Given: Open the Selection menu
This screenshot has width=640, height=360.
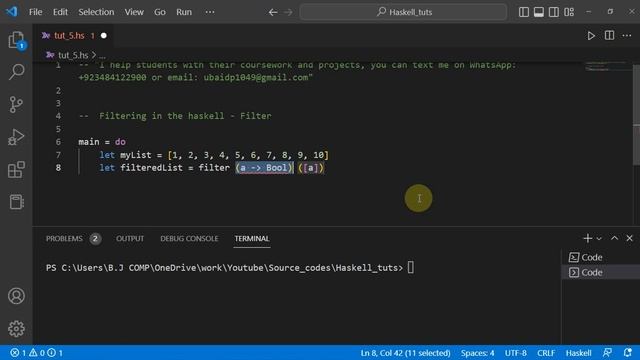Looking at the screenshot, I should click(96, 12).
